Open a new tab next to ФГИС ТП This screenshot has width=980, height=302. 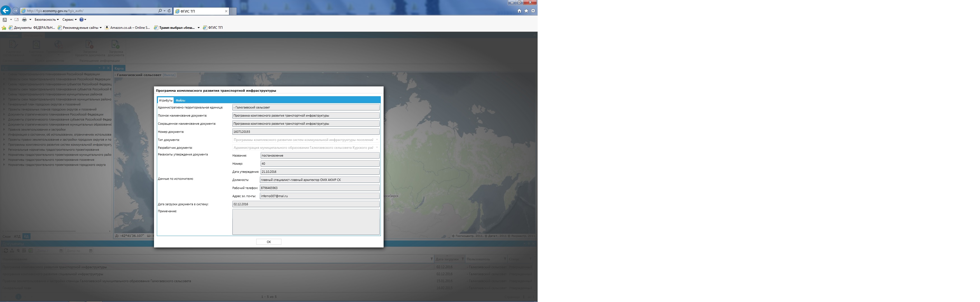coord(233,11)
